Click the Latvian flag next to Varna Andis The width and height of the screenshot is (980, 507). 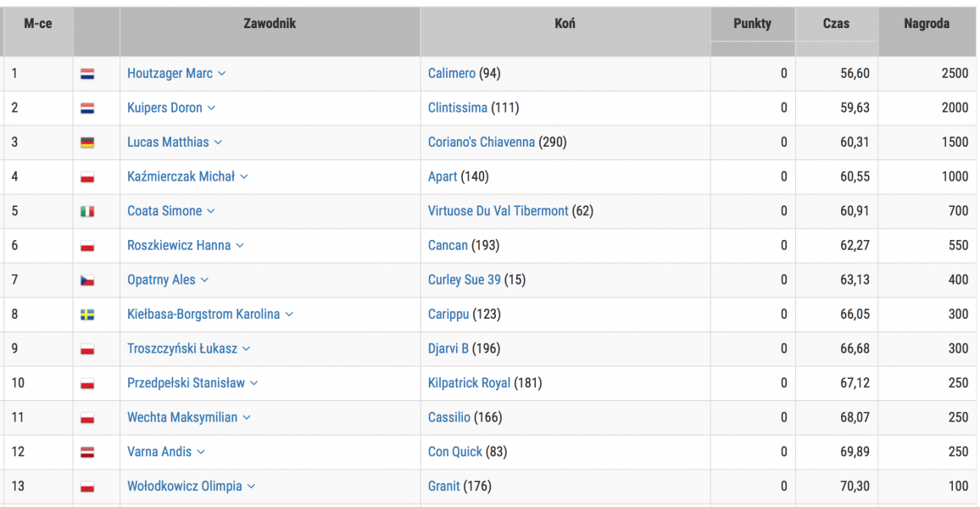[87, 452]
